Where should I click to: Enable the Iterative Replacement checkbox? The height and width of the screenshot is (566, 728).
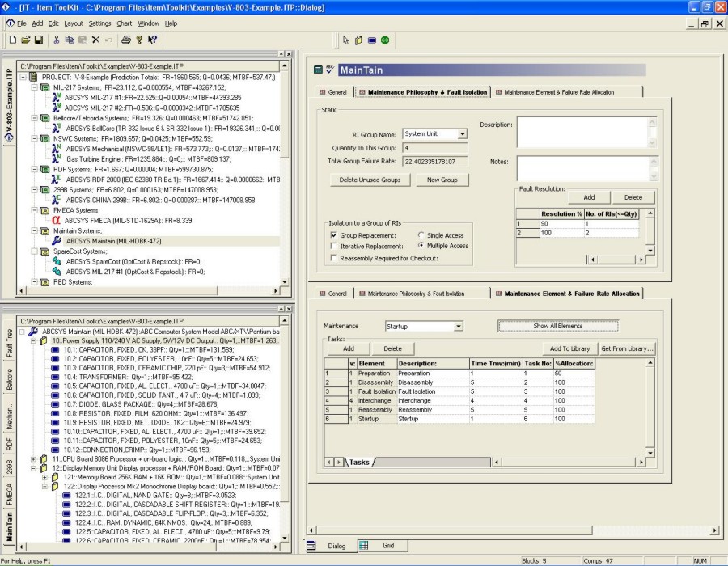coord(334,247)
